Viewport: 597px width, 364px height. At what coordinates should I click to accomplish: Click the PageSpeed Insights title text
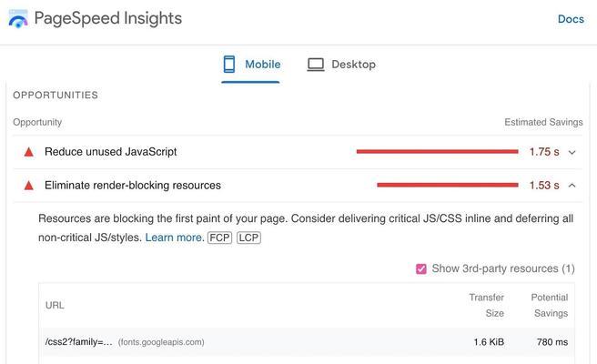(x=108, y=19)
